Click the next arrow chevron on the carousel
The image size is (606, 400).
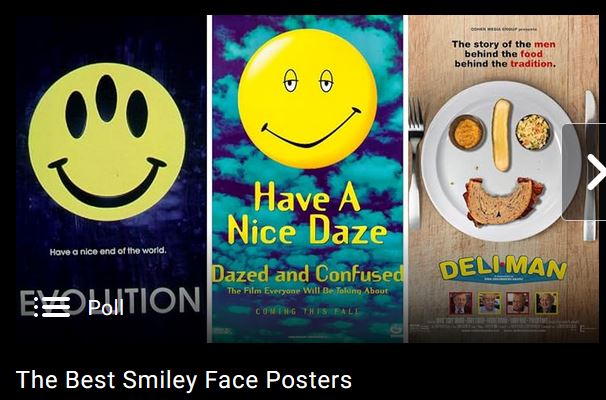coord(596,172)
